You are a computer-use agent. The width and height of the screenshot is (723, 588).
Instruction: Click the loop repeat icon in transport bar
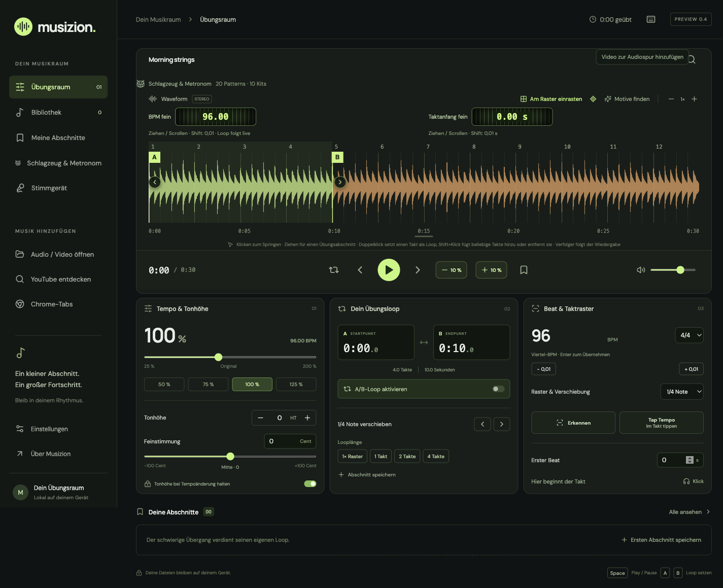(x=334, y=270)
